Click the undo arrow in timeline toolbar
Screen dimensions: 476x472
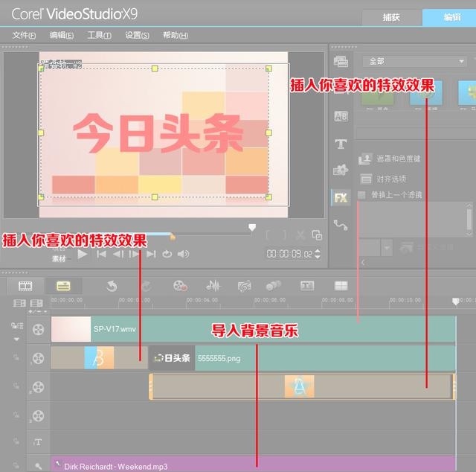click(x=112, y=286)
